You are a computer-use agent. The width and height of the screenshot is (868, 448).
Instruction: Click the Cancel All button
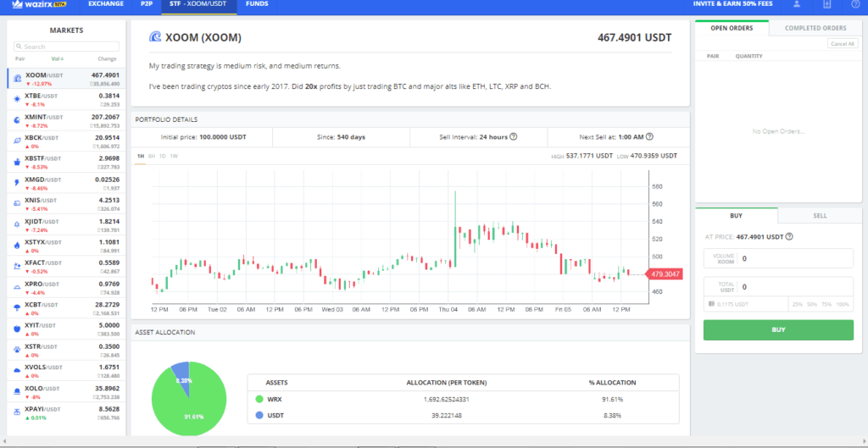[843, 44]
